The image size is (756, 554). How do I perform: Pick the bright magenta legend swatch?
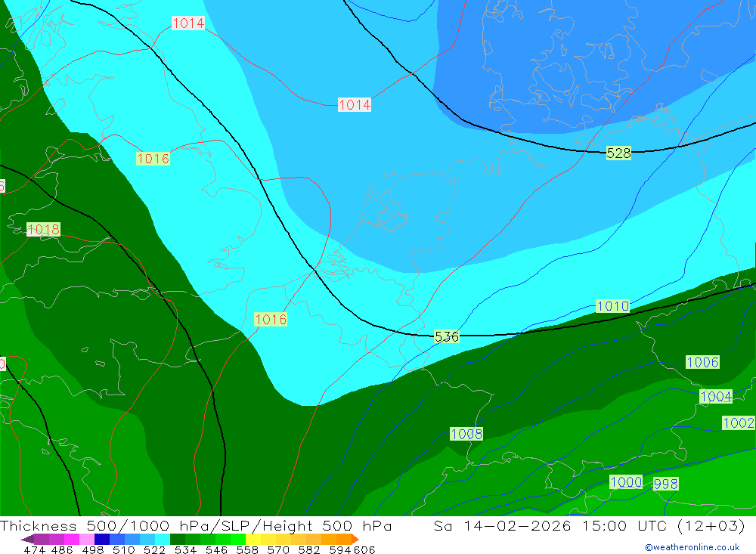point(71,539)
